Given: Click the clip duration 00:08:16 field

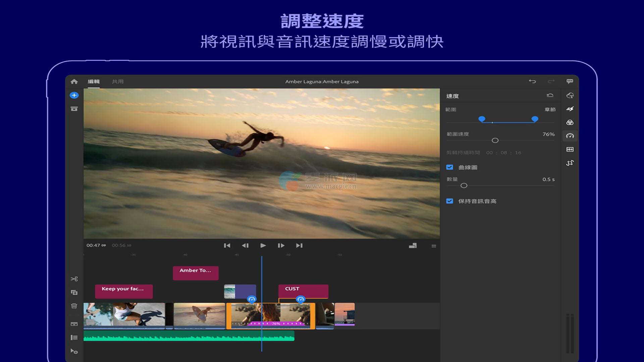Looking at the screenshot, I should 504,153.
